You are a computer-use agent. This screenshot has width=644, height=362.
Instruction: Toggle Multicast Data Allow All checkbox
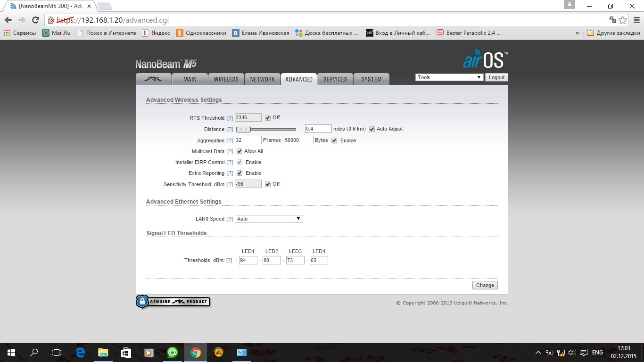(239, 151)
